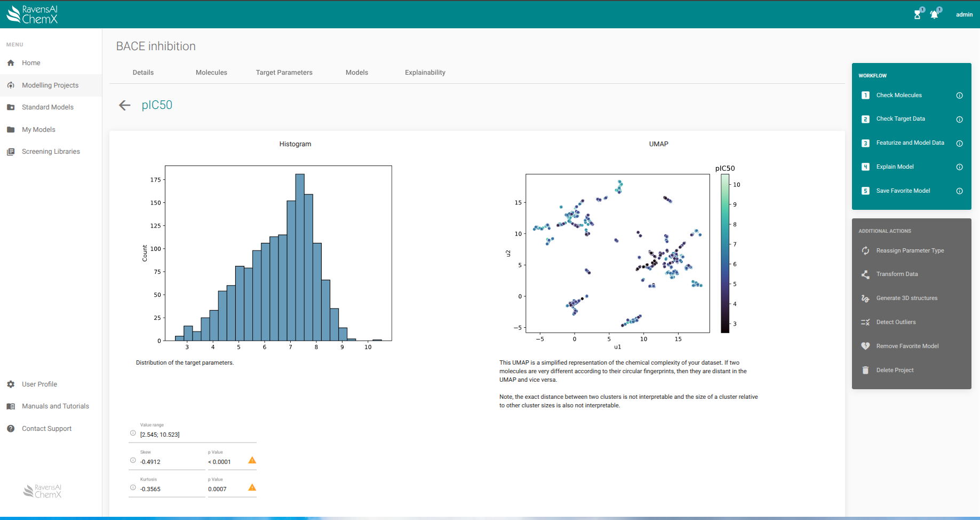Viewport: 980px width, 520px height.
Task: Open the Explainability tab
Action: pyautogui.click(x=425, y=73)
